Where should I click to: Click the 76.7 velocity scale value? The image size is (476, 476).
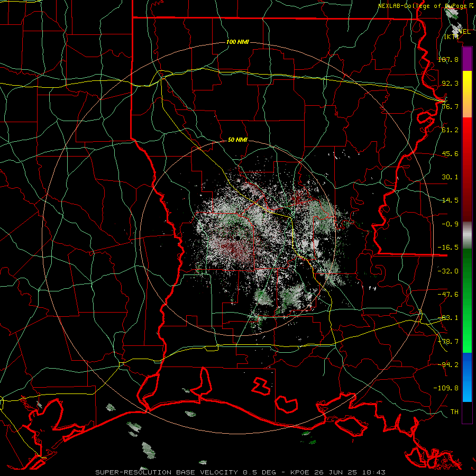[450, 106]
